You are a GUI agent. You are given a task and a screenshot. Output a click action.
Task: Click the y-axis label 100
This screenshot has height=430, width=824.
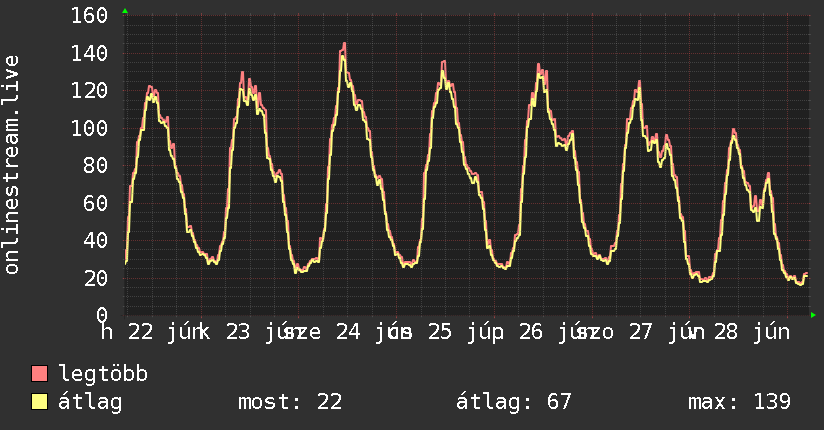tap(89, 128)
